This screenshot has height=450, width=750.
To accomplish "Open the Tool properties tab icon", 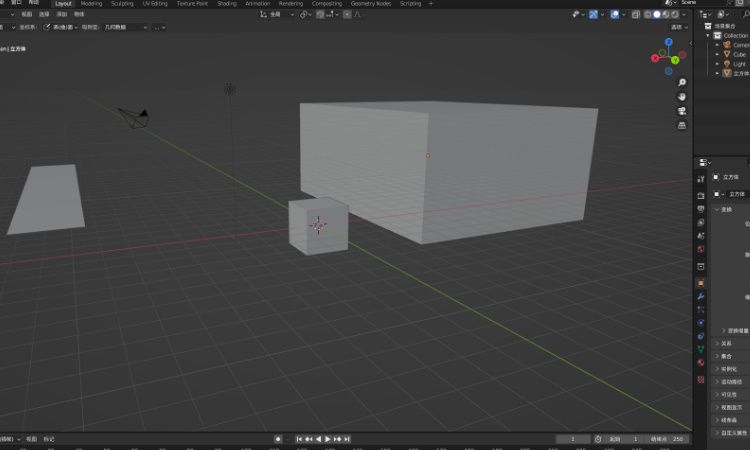I will (701, 179).
